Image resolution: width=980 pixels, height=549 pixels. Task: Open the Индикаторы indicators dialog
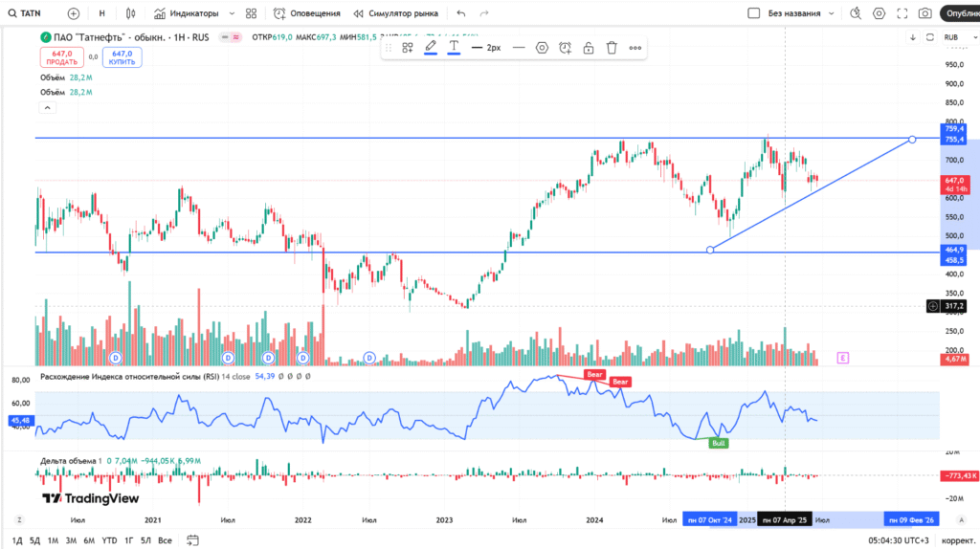tap(187, 13)
